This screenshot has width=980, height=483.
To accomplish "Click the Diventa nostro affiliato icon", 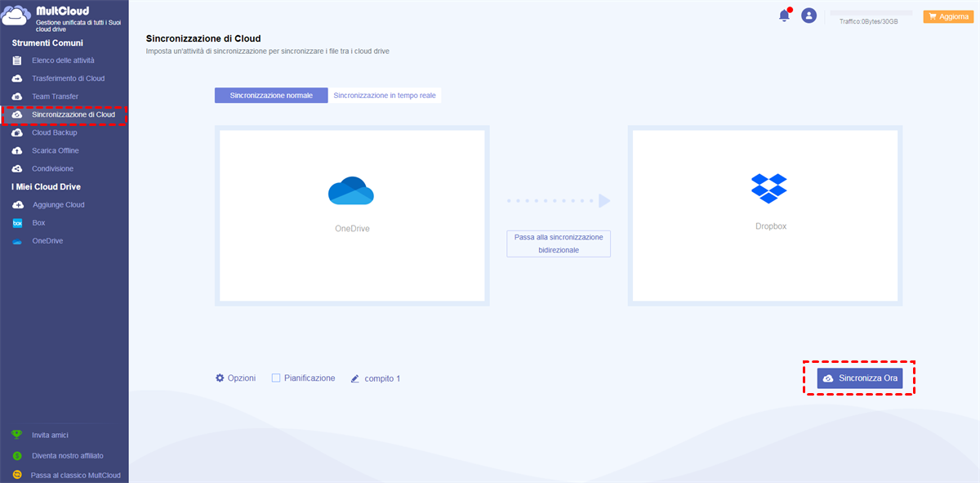I will pos(17,455).
